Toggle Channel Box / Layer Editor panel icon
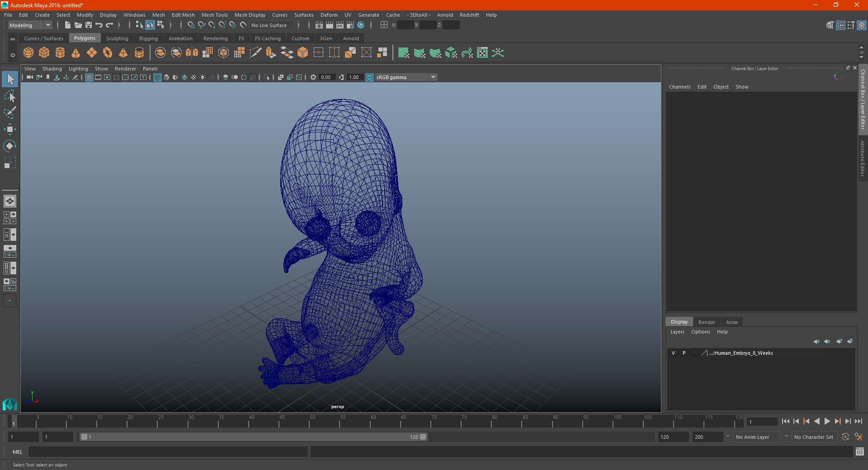The width and height of the screenshot is (868, 470). coord(862,25)
